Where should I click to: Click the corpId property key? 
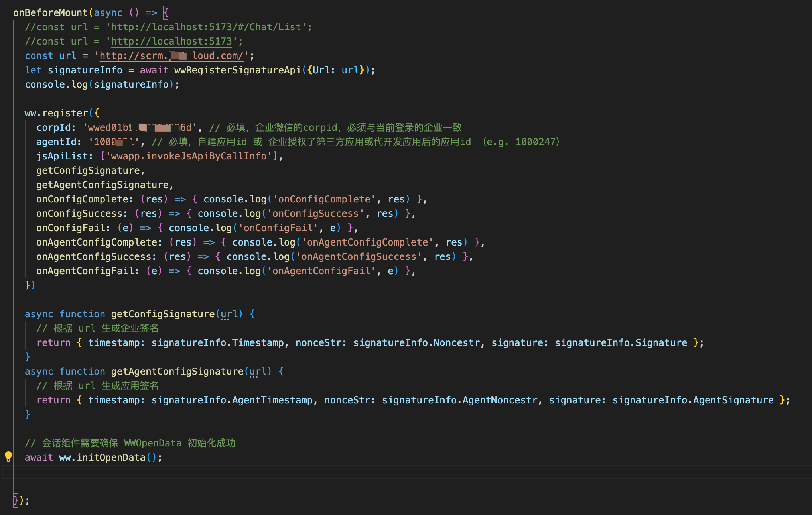53,128
